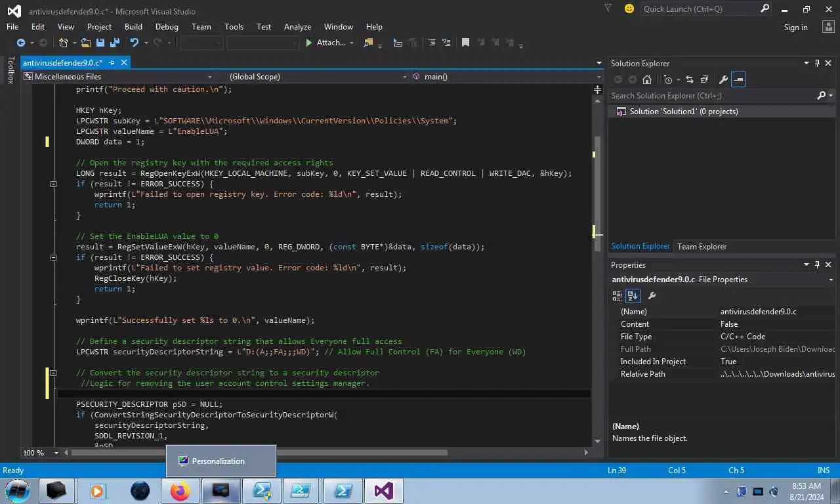Click the Navigate Backward toolbar arrow
Image resolution: width=840 pixels, height=504 pixels.
click(21, 43)
